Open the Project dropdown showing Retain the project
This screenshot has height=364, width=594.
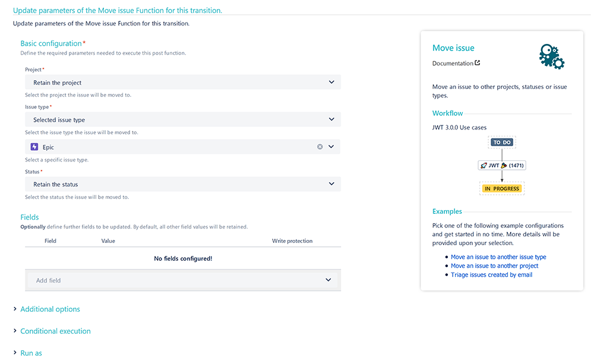[182, 82]
